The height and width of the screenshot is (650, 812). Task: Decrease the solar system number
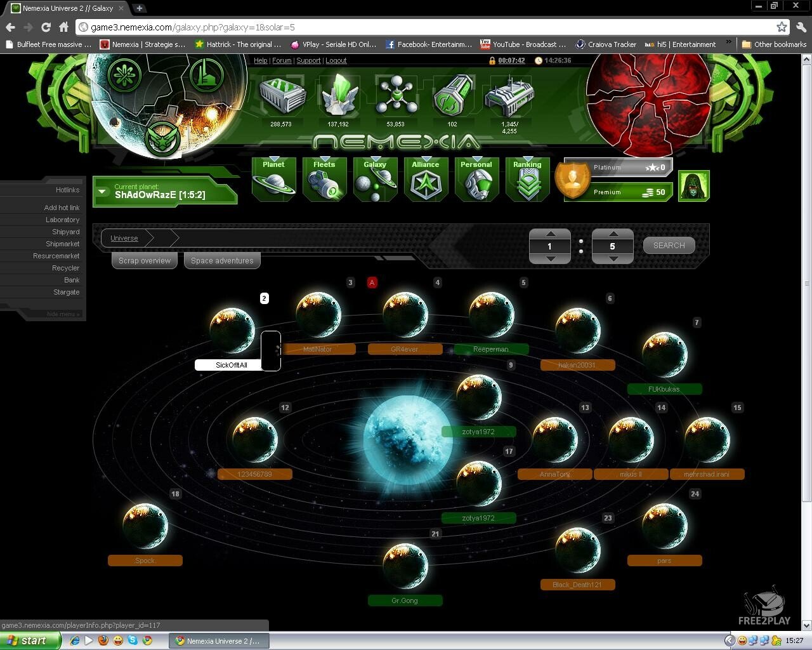pyautogui.click(x=612, y=259)
